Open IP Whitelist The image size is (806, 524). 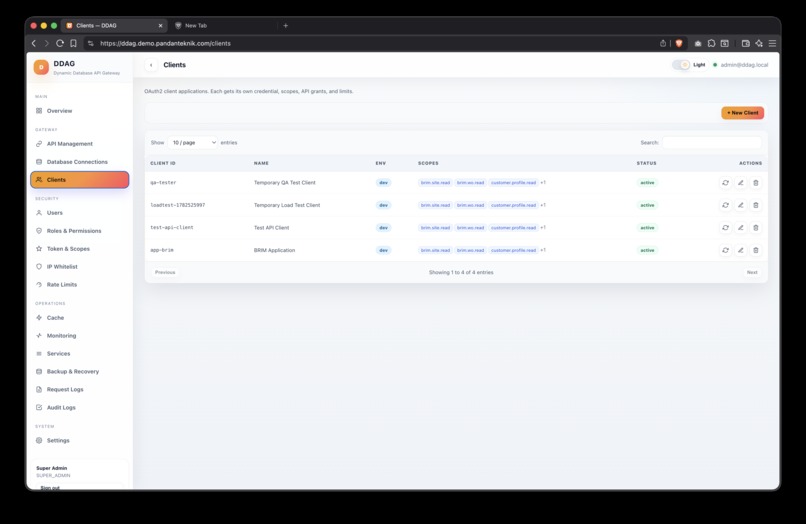tap(79, 266)
